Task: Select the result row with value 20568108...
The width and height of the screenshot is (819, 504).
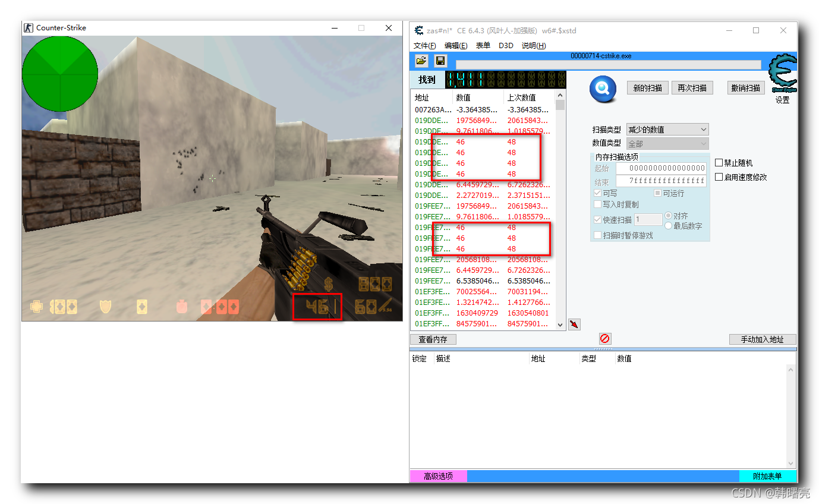Action: (483, 260)
